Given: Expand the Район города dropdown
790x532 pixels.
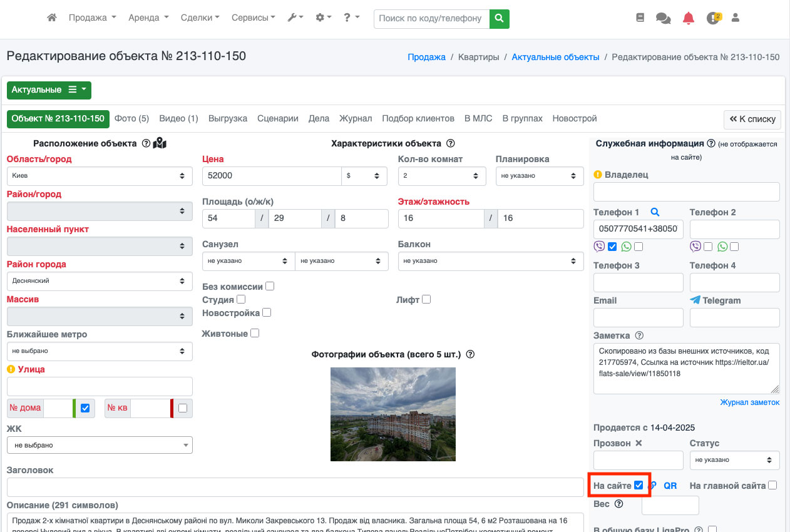Looking at the screenshot, I should click(100, 281).
